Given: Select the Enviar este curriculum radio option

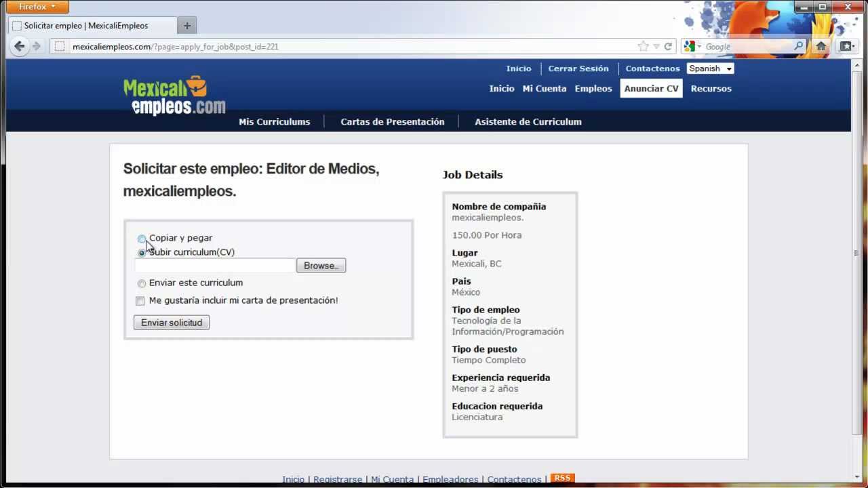Looking at the screenshot, I should (142, 283).
